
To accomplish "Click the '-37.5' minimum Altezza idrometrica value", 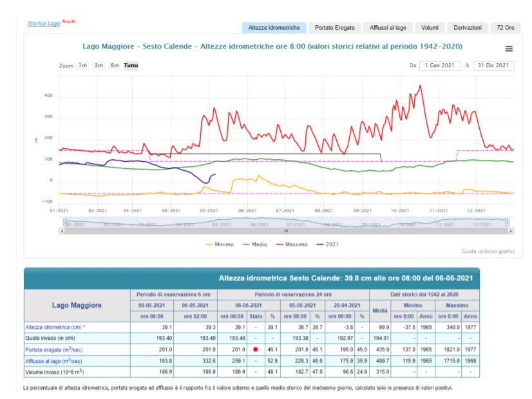I will [x=409, y=327].
